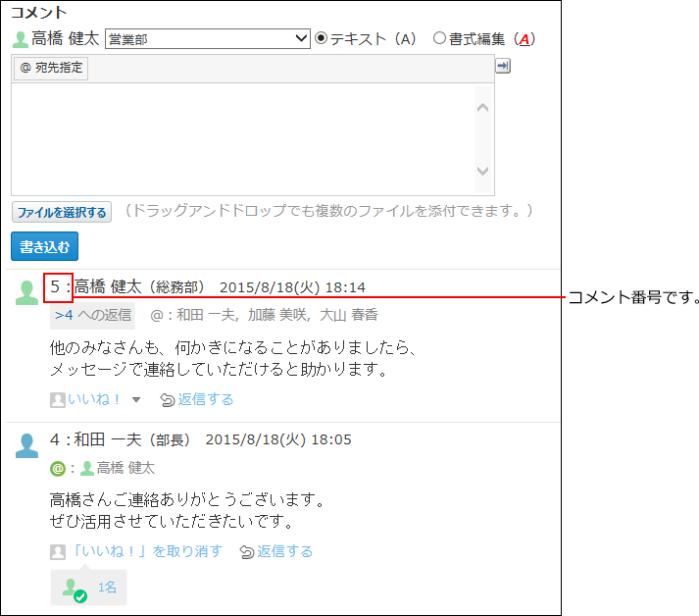Click timestamp 2015/8/18(火) 18:05
Screen dimensions: 699x616
coord(278,440)
